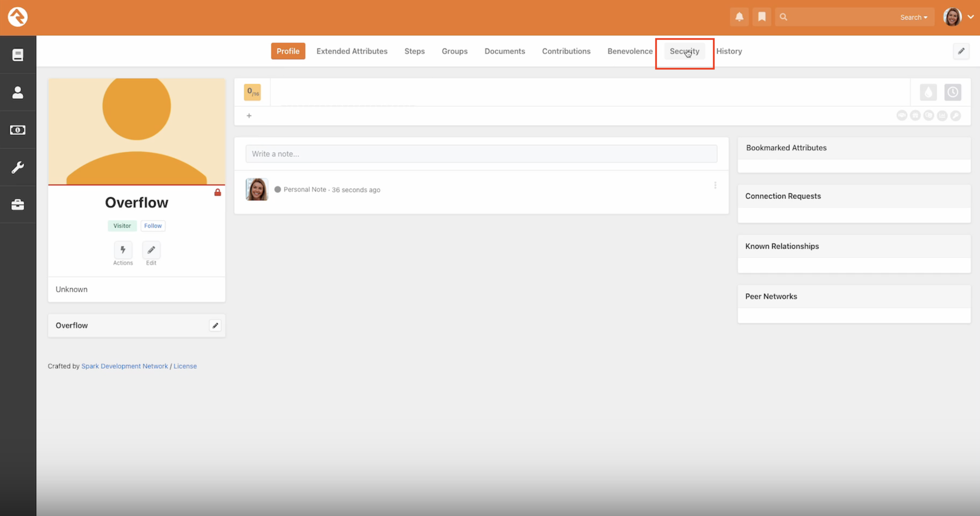
Task: Open the License link
Action: (185, 366)
